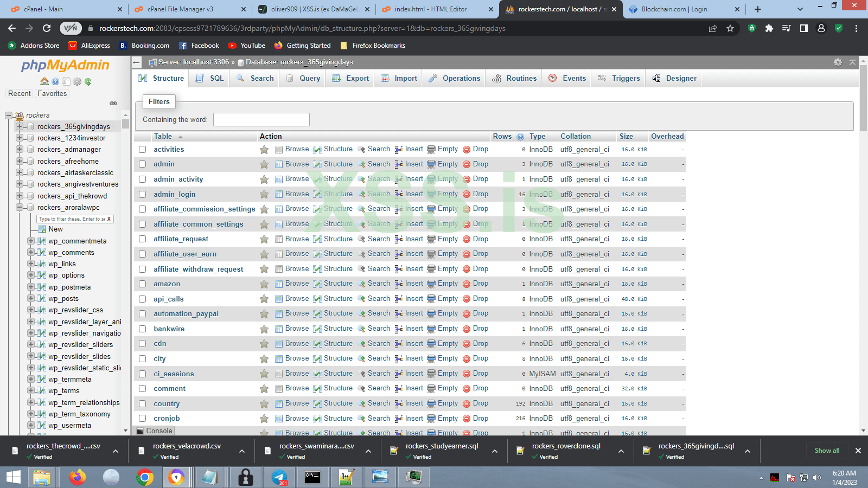868x488 pixels.
Task: Browse the cronjob table
Action: pyautogui.click(x=297, y=418)
